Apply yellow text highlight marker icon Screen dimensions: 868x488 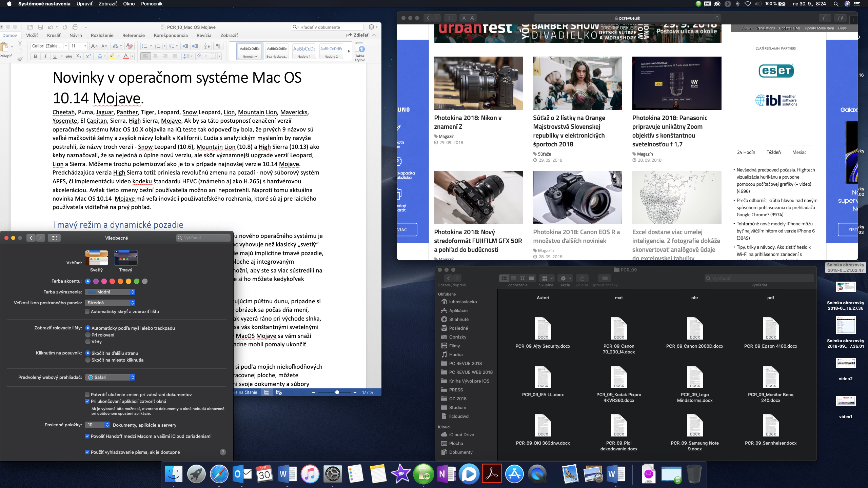pyautogui.click(x=112, y=56)
